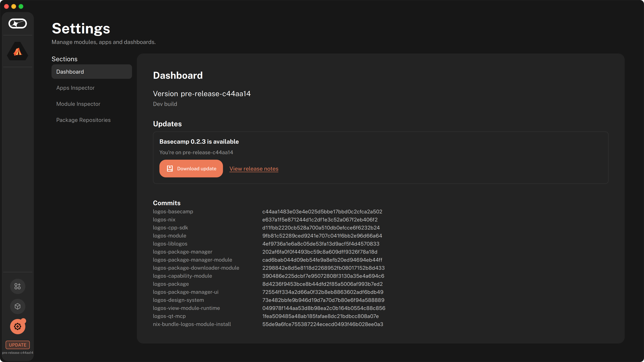Click the hash 55de9a6fce755387…

323,324
